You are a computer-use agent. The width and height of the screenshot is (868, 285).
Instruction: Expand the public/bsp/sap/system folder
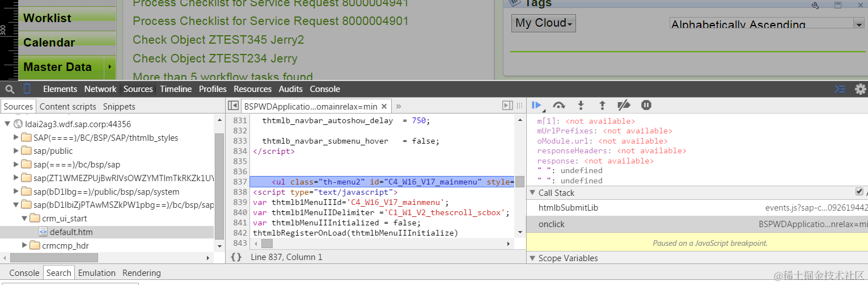[16, 192]
